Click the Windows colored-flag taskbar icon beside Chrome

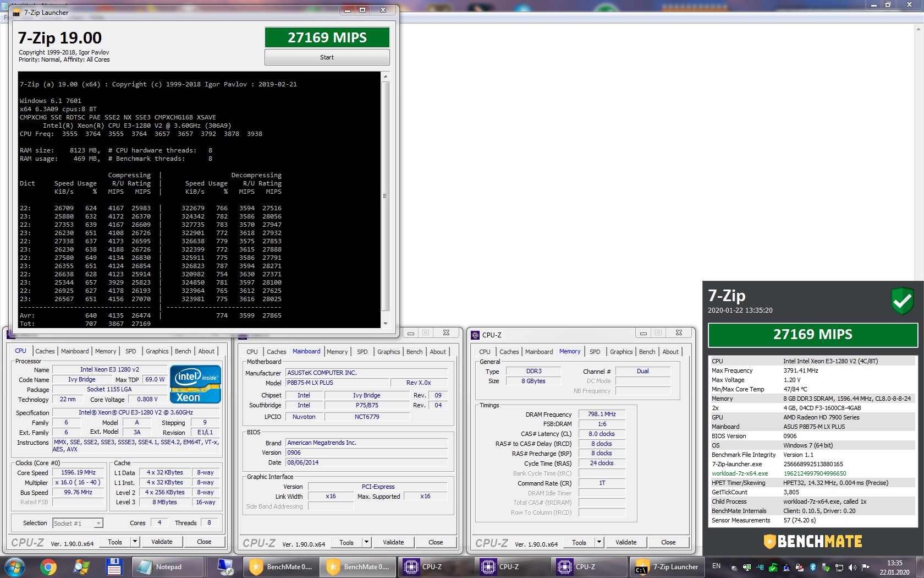coord(81,567)
